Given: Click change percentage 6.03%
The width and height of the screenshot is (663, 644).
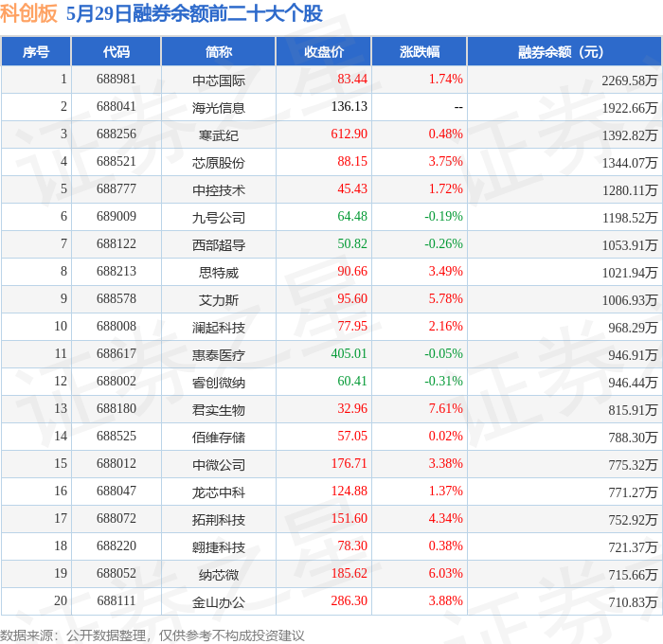Looking at the screenshot, I should pos(446,574).
